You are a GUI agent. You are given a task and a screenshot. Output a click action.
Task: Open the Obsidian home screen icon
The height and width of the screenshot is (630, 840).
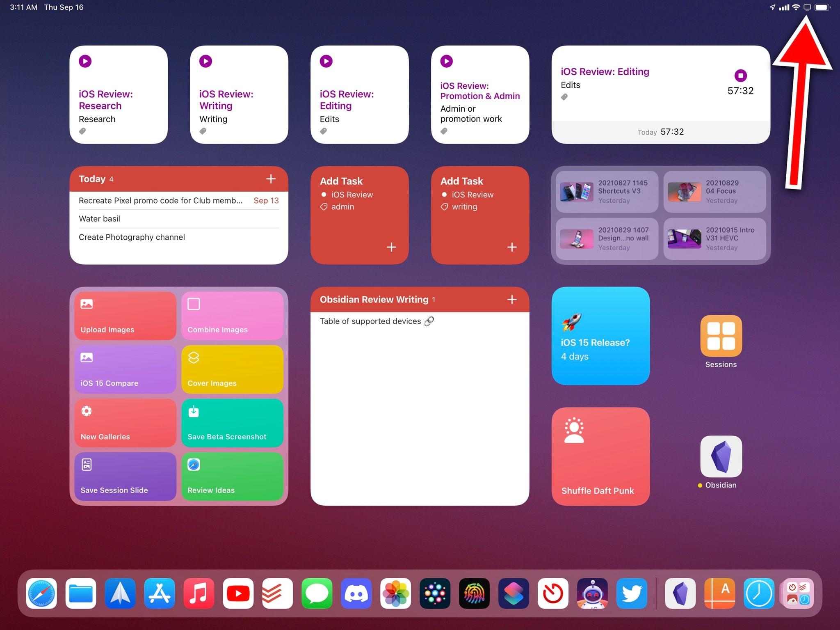pos(721,457)
